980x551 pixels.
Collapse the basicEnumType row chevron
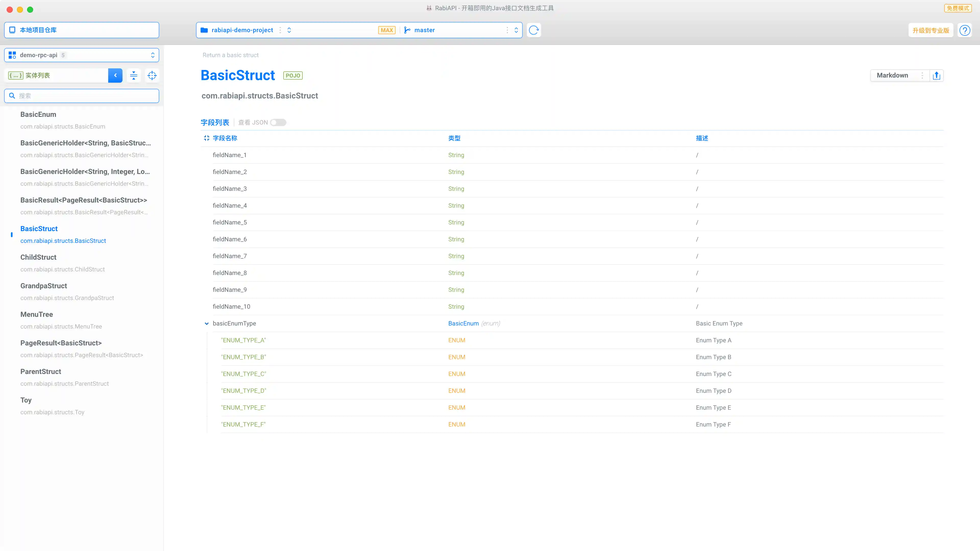coord(206,324)
